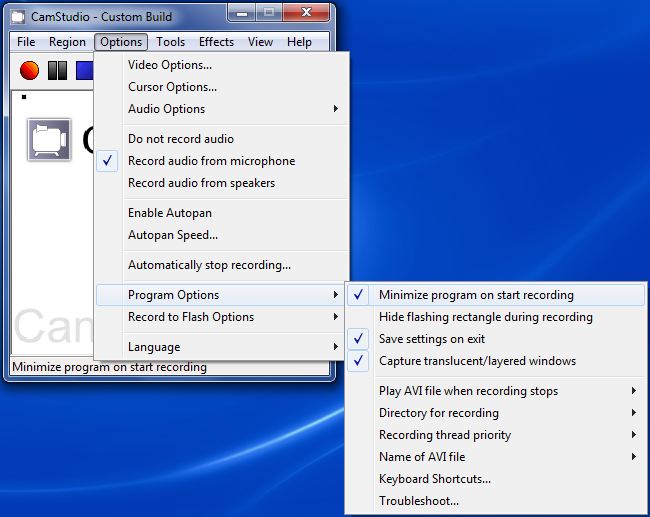This screenshot has height=517, width=650.
Task: Expand the Language submenu
Action: point(221,347)
